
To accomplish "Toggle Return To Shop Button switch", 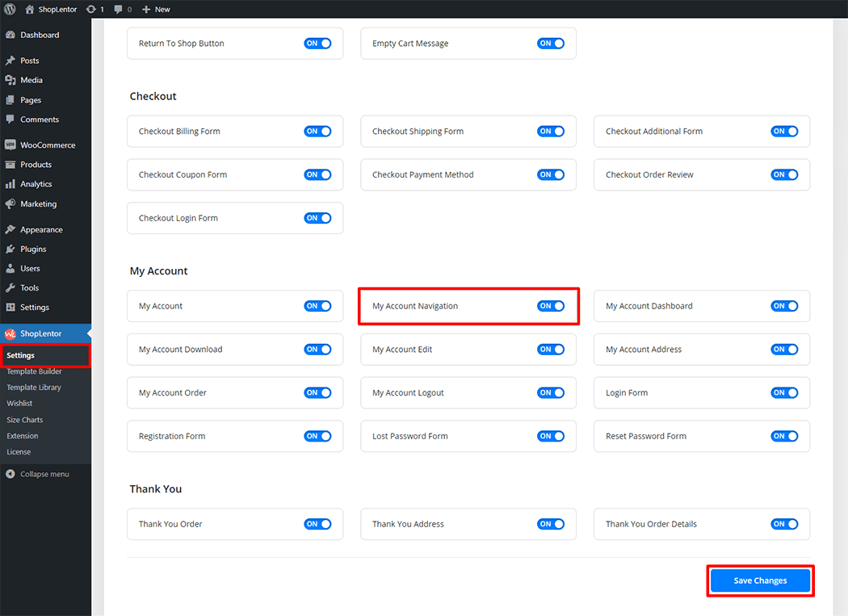I will point(317,44).
